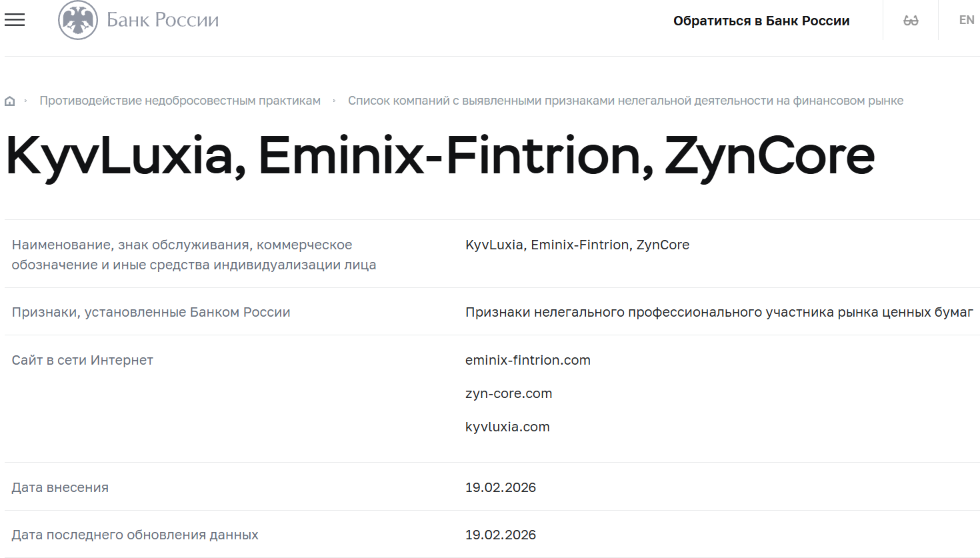Click the home icon in the breadcrumb trail

coord(9,100)
